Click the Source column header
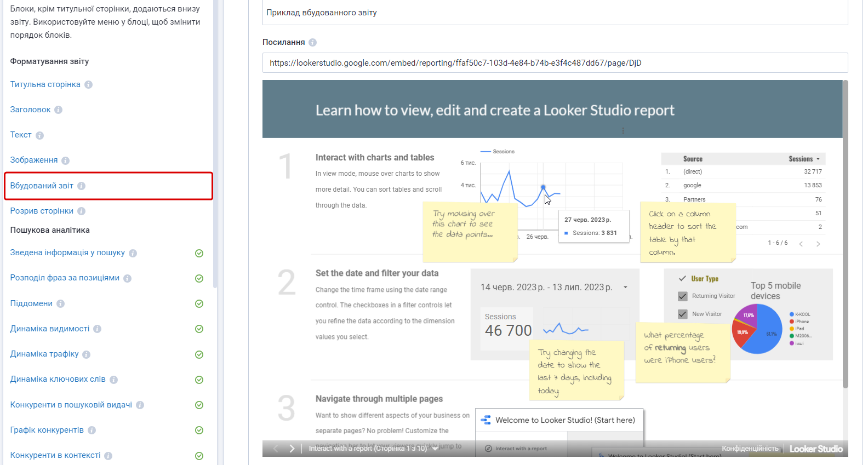This screenshot has width=868, height=465. [693, 159]
